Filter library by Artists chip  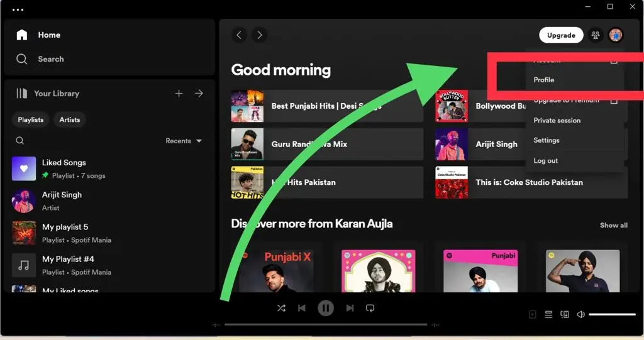click(69, 119)
